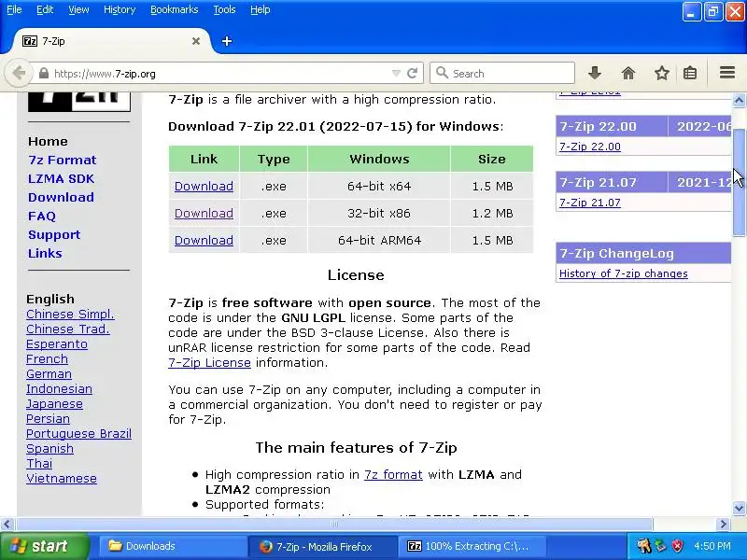Viewport: 747px width, 560px height.
Task: Switch language to Vietnamese
Action: coord(62,479)
